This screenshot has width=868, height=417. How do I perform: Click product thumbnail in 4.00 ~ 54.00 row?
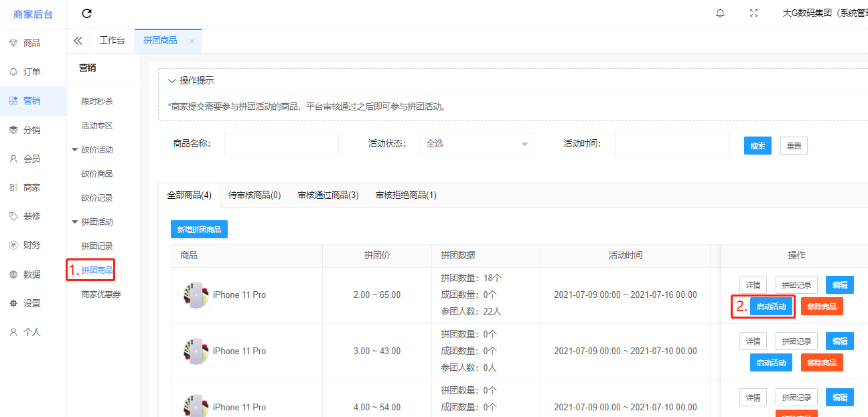(196, 406)
